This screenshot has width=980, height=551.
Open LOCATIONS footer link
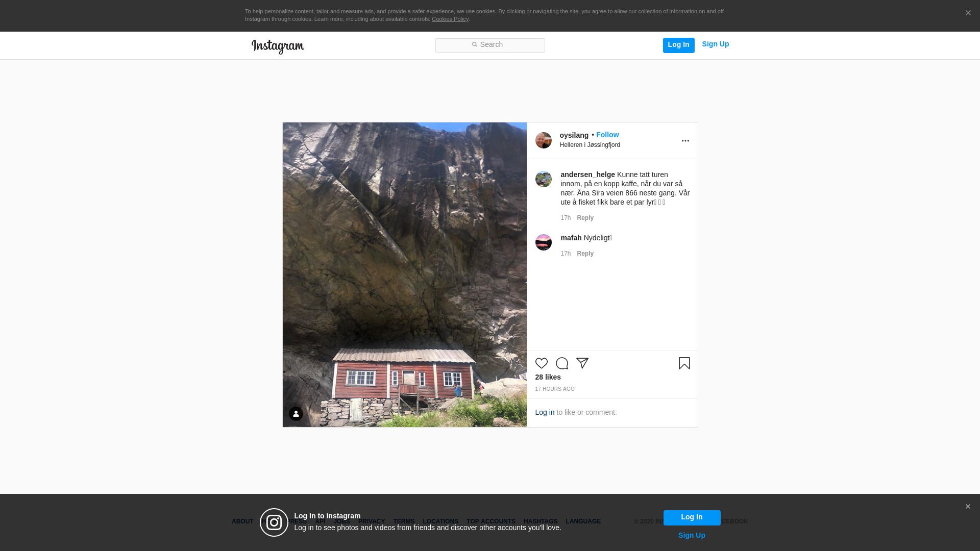coord(440,521)
